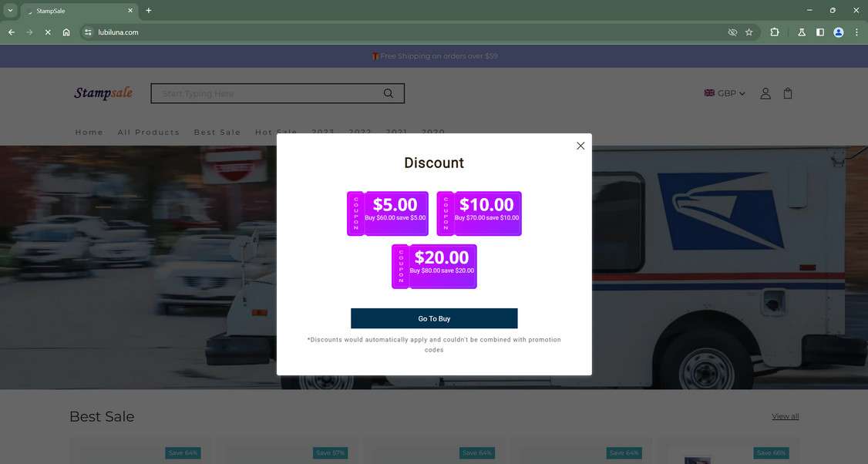The height and width of the screenshot is (464, 868).
Task: Select the Hot Sale navigation item
Action: 275,132
